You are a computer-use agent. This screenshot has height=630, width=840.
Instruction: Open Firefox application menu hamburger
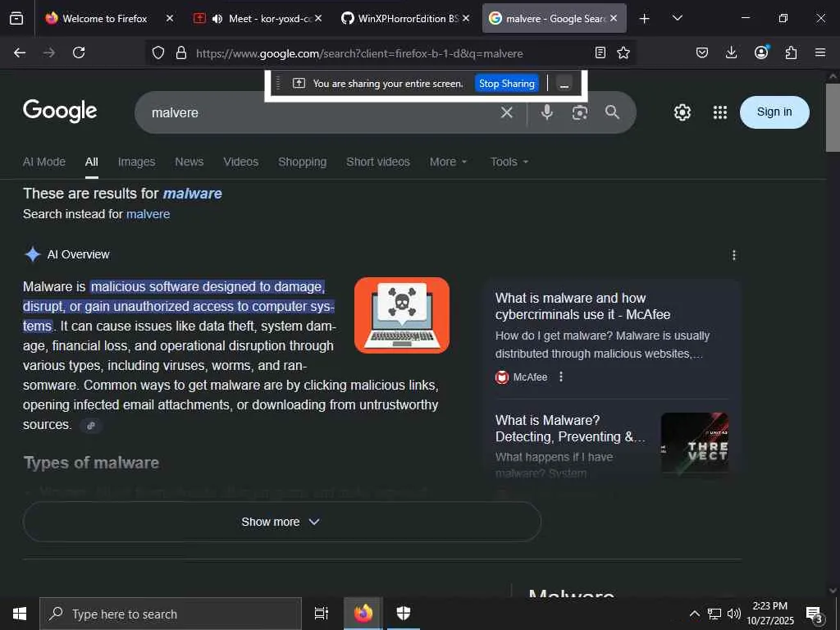(x=820, y=52)
